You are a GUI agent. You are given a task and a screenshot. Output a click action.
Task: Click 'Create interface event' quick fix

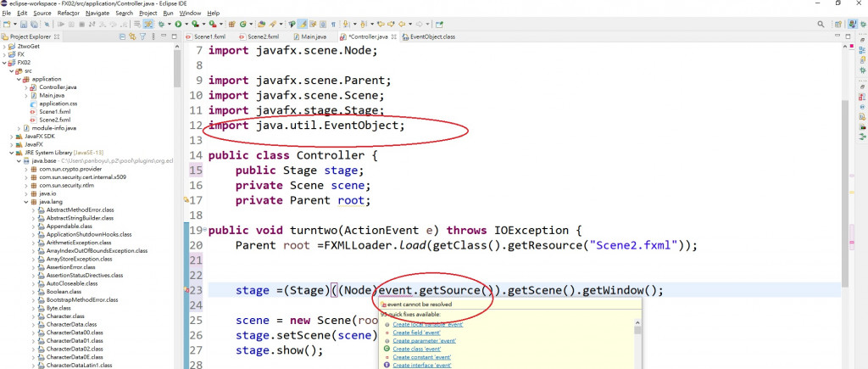[x=422, y=365]
